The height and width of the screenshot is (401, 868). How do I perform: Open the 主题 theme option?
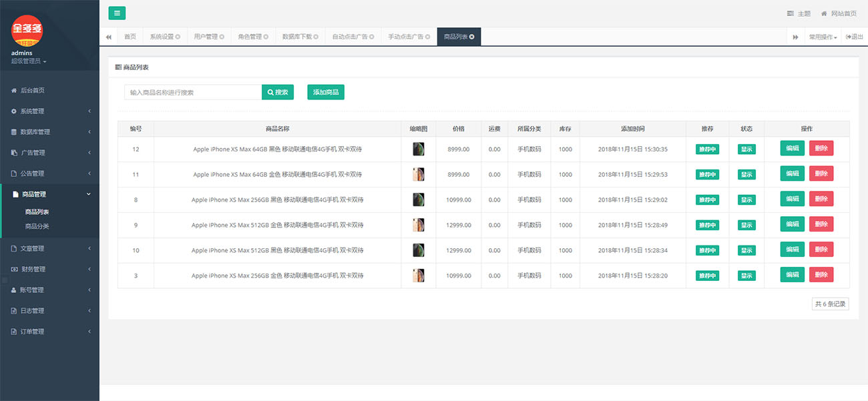tap(799, 13)
